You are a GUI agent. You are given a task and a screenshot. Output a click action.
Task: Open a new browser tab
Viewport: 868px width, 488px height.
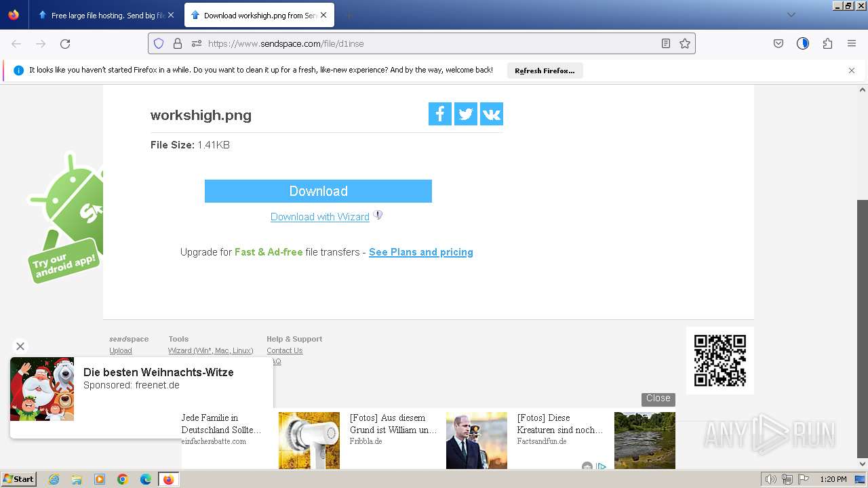pyautogui.click(x=349, y=15)
